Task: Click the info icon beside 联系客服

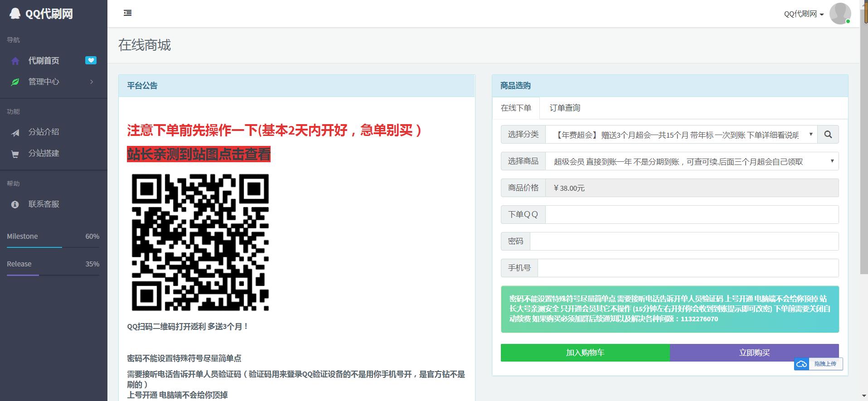Action: click(15, 204)
